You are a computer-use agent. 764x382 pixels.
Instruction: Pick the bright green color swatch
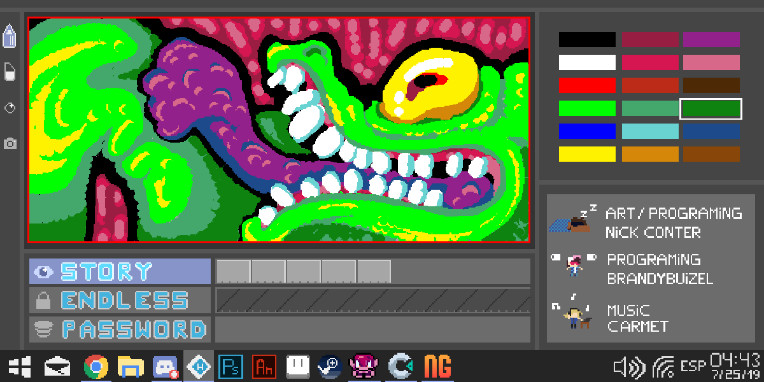point(587,108)
